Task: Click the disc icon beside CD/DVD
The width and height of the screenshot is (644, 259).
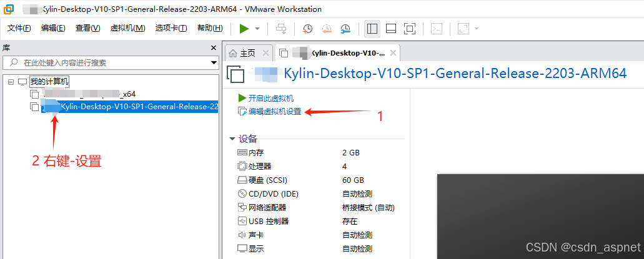Action: [242, 193]
